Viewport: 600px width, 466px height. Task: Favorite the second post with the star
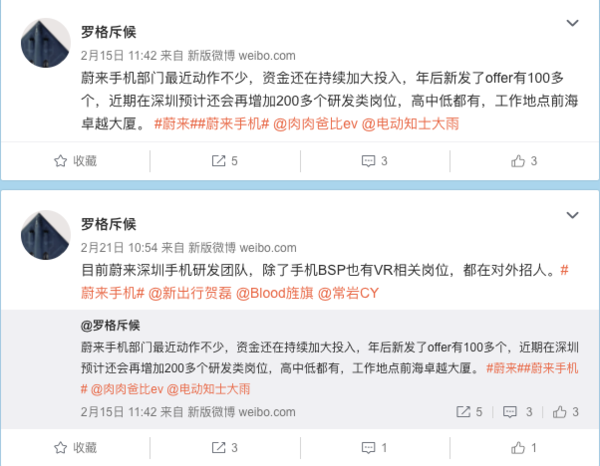pos(75,448)
